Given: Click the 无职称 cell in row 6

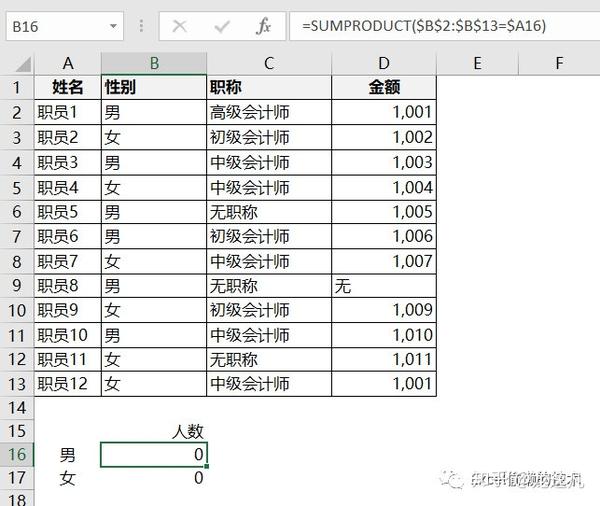Looking at the screenshot, I should (x=269, y=212).
